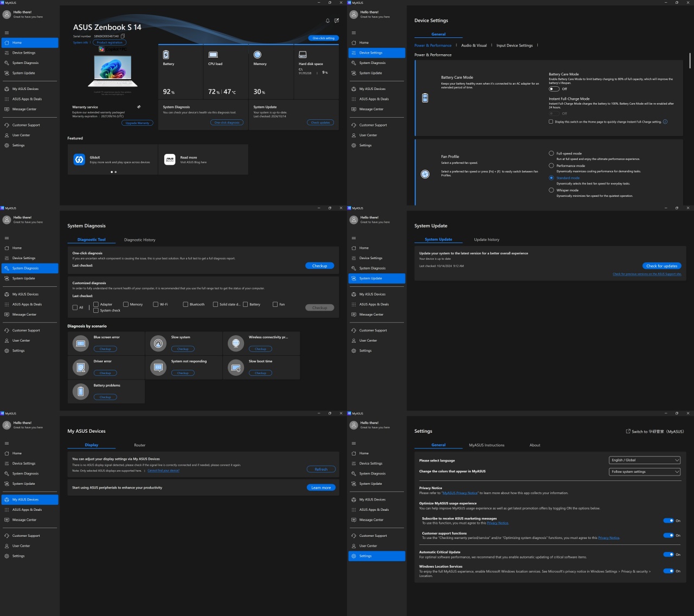The width and height of the screenshot is (694, 616).
Task: Click the Blue screen error scenario icon
Action: click(x=81, y=343)
